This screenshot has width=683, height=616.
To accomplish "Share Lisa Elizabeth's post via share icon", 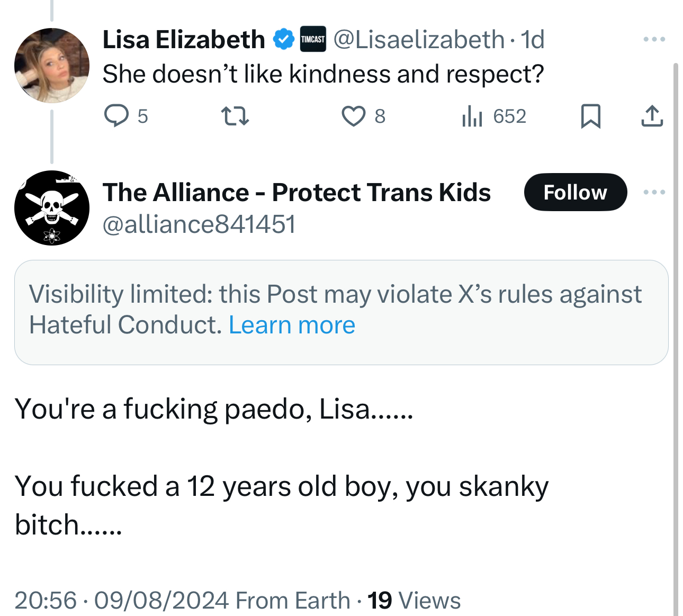I will 652,116.
